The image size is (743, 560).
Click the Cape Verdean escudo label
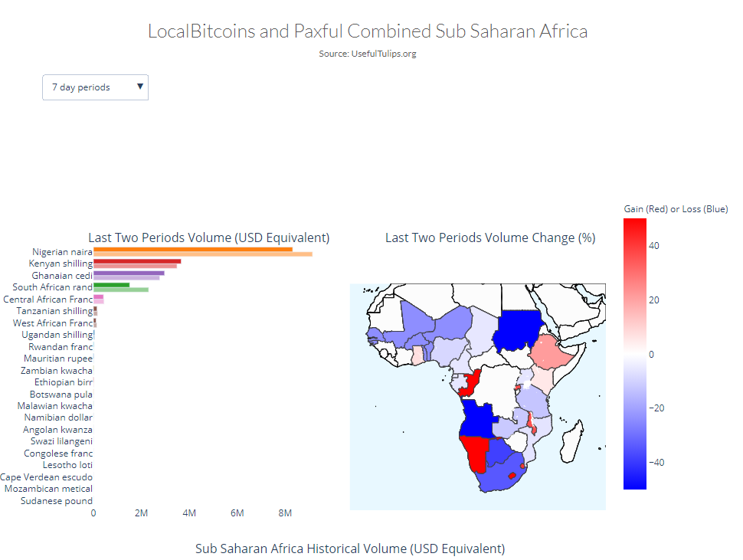point(47,477)
